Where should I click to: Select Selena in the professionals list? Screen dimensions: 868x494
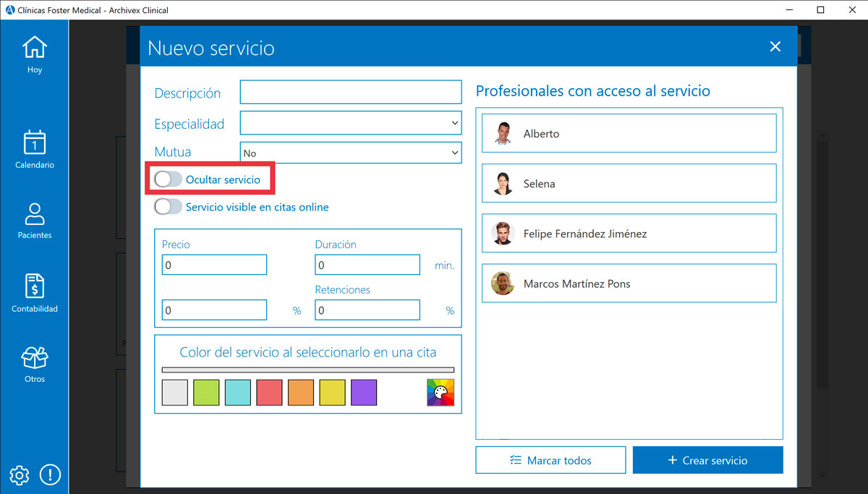point(629,183)
